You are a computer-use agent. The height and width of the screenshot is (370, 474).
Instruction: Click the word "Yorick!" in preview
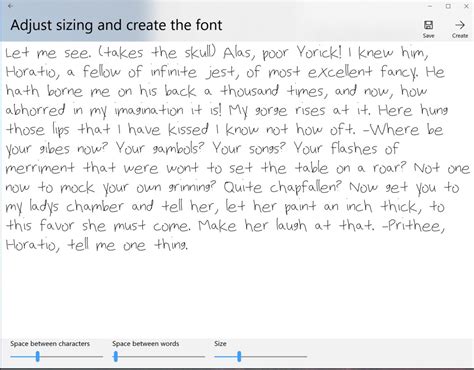(x=319, y=52)
